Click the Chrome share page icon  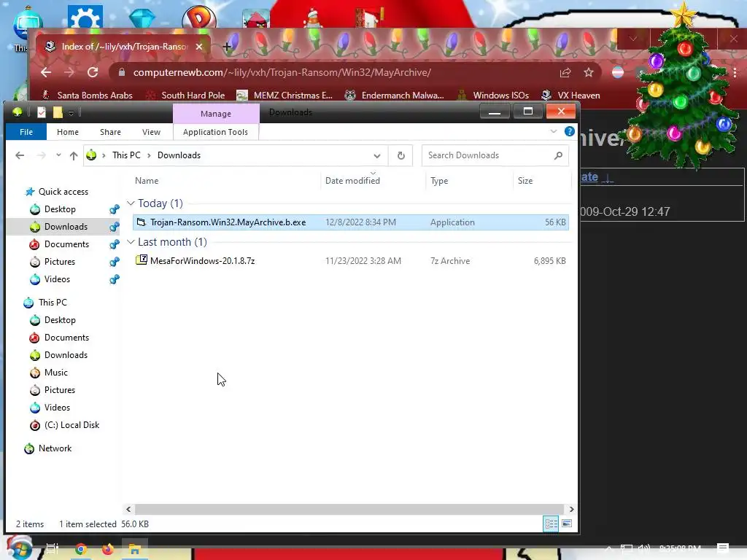pos(565,72)
